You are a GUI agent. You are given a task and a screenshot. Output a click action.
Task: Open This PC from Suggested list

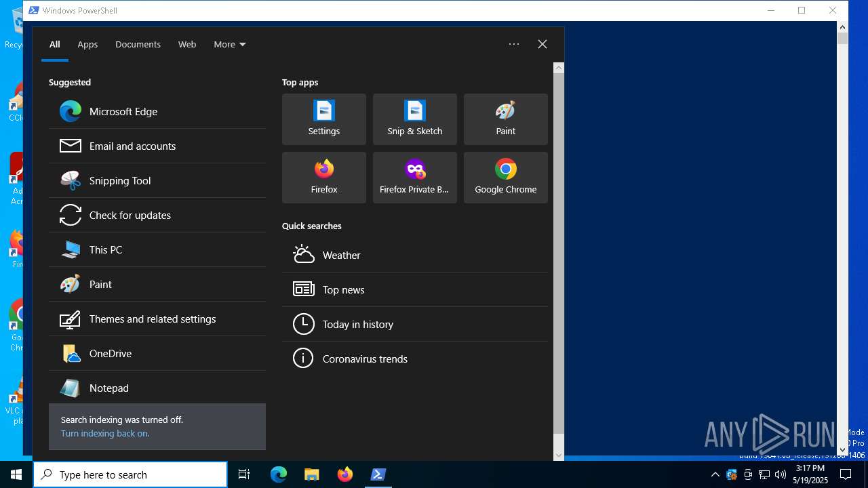(157, 249)
